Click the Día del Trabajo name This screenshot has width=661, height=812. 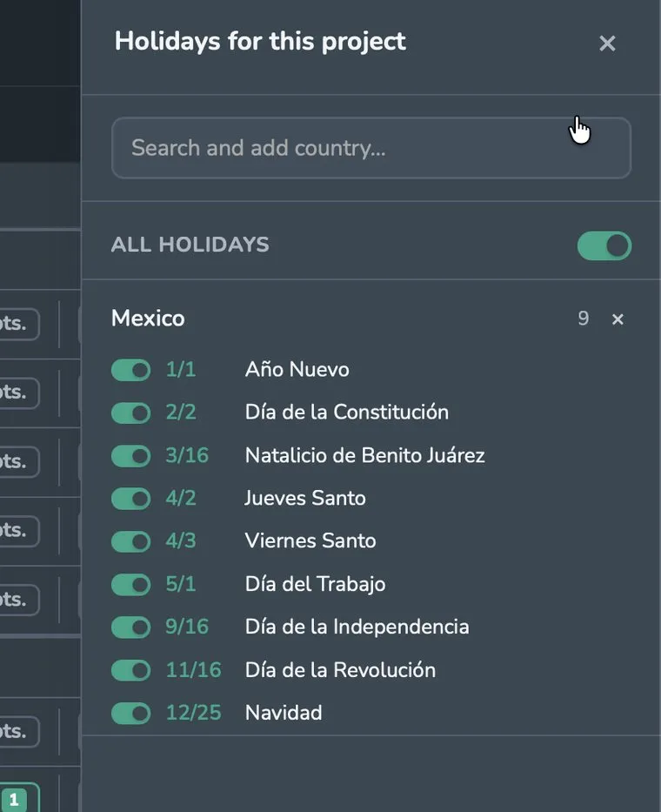click(x=315, y=584)
